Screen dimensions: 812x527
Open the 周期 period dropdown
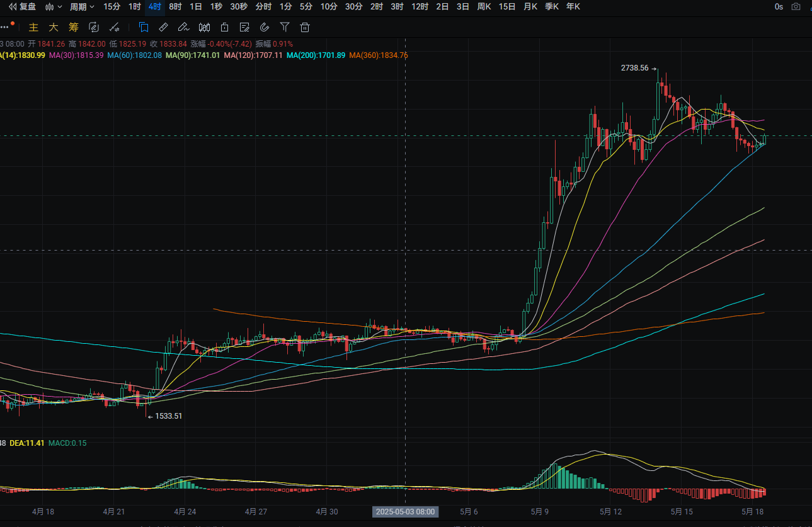point(82,7)
